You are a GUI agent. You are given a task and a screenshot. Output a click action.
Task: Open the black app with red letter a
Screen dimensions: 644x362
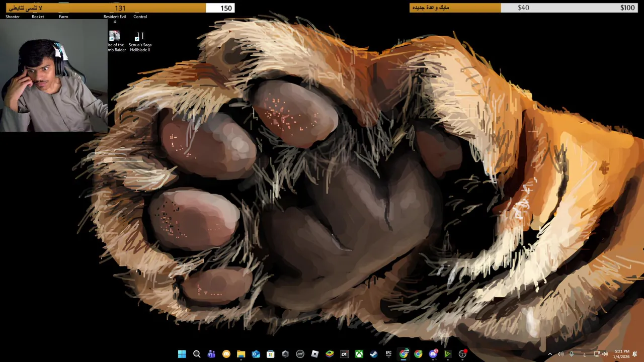[x=344, y=354]
